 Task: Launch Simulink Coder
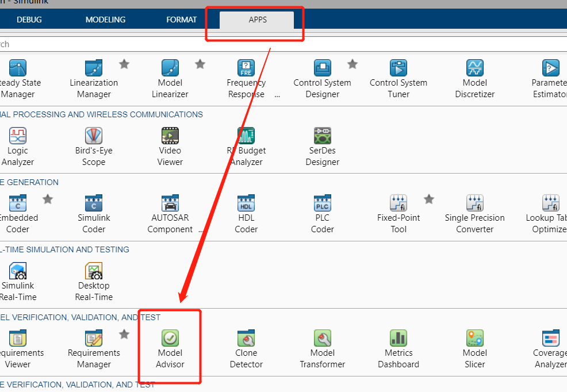point(94,213)
